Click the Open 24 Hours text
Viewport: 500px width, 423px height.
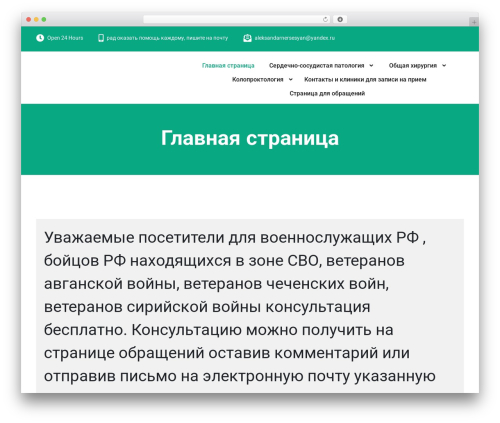tap(65, 38)
